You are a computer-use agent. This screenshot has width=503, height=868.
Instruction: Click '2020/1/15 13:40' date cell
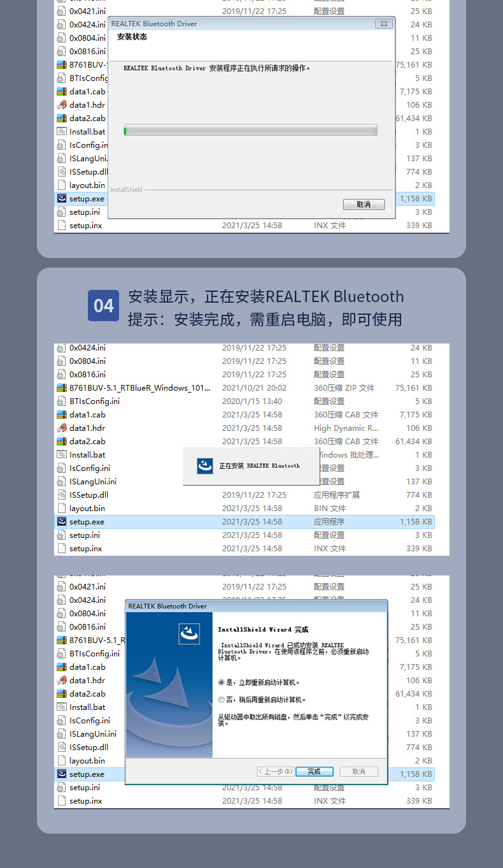click(252, 401)
